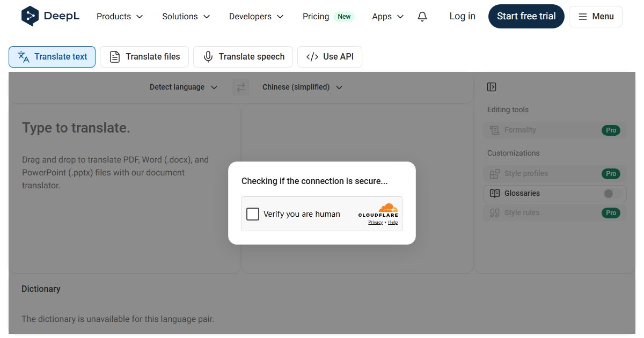Click the Formality Pro badge

pos(611,130)
